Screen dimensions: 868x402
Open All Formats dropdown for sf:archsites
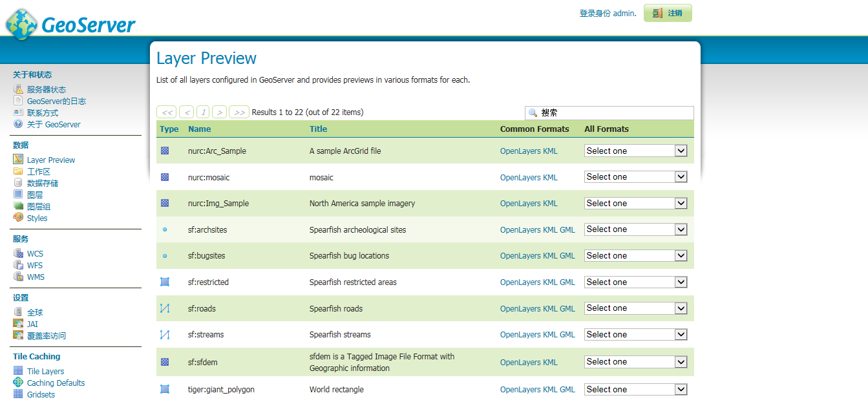(636, 229)
